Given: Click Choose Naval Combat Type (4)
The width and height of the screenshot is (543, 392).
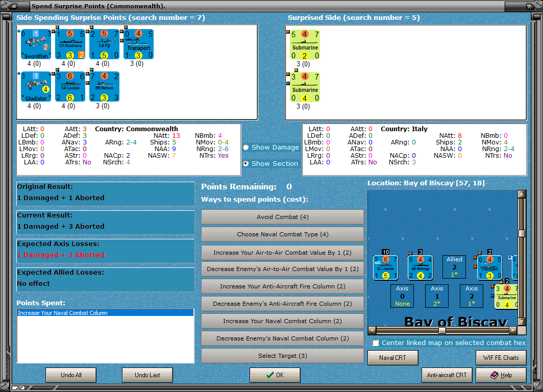Looking at the screenshot, I should tap(283, 234).
